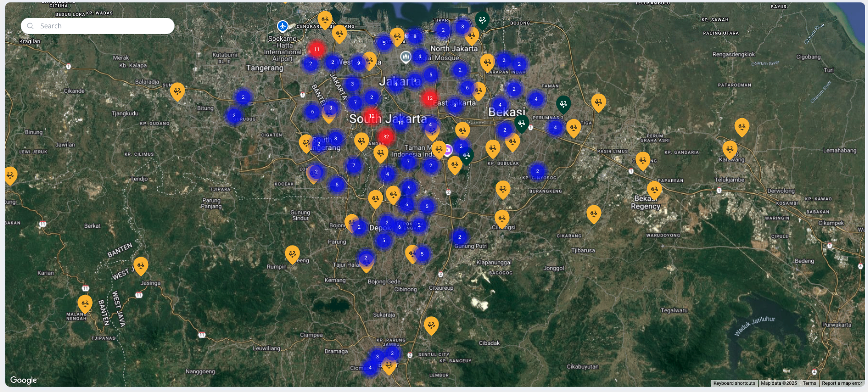Click the red cluster marker labeled 32

pyautogui.click(x=386, y=137)
